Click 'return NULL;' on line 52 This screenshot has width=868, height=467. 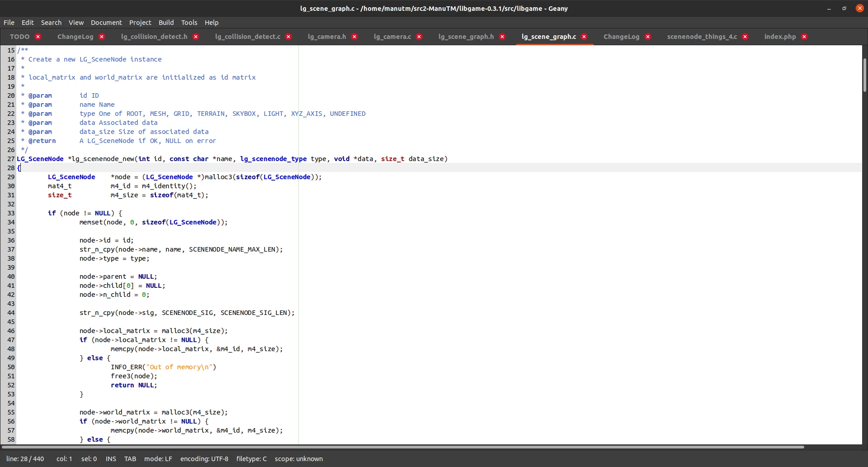(x=134, y=385)
